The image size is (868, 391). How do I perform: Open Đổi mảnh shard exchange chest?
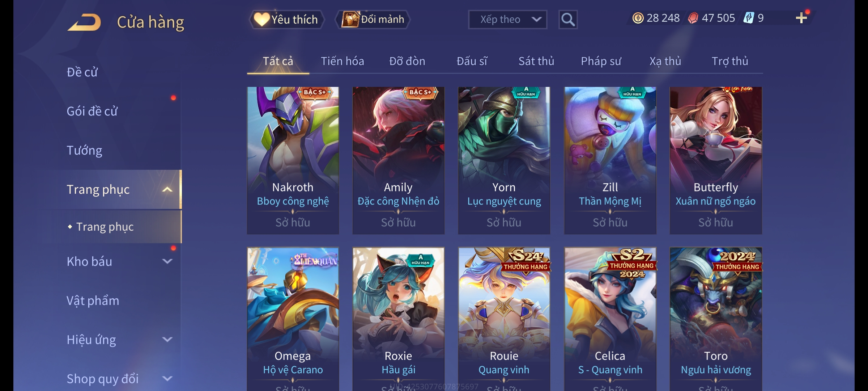click(x=373, y=20)
